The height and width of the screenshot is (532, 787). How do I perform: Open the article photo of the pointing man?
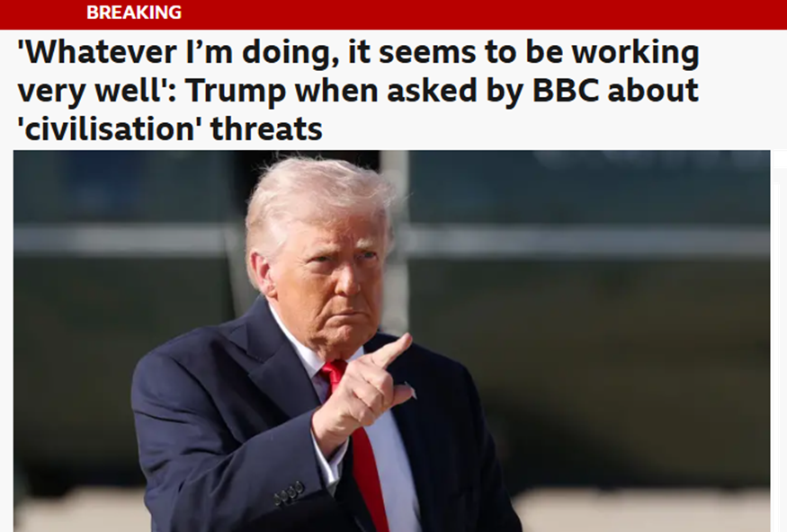pos(391,341)
